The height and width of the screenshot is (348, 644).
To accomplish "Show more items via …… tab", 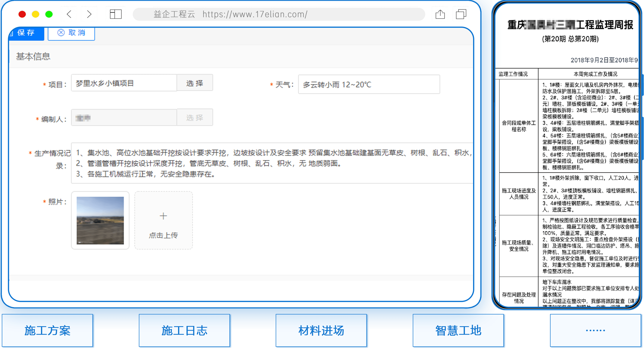I will 595,331.
